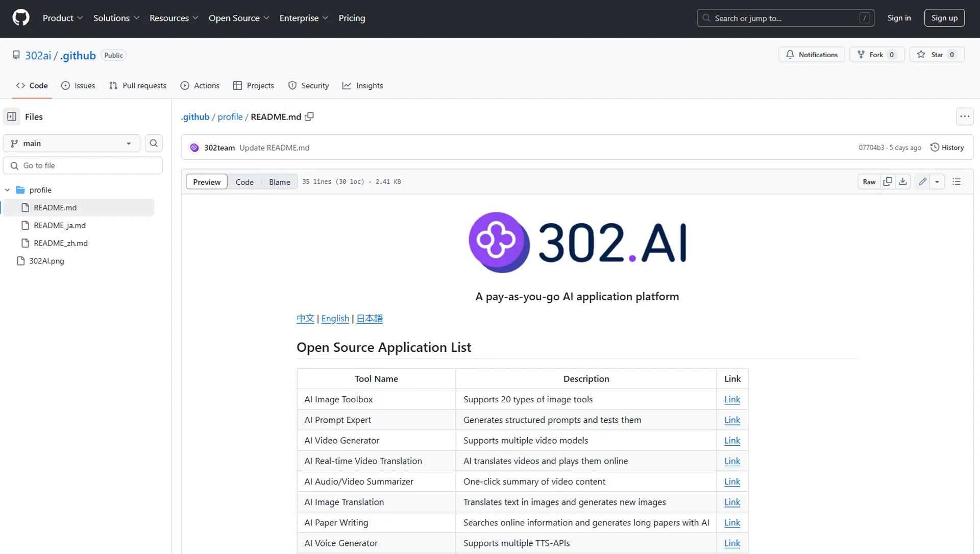Open the AI Paper Writing Link
The image size is (980, 554).
[x=732, y=523]
